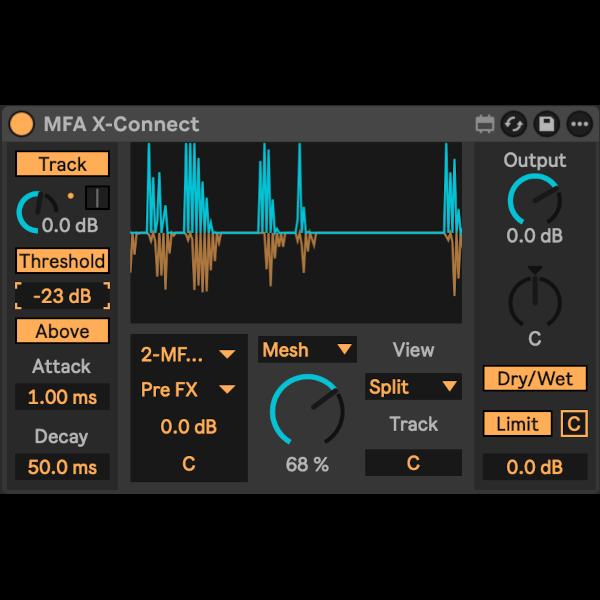Click the Threshold button

click(62, 261)
